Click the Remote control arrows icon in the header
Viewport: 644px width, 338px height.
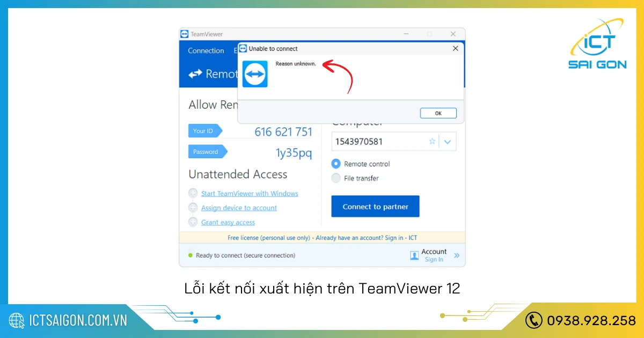click(195, 74)
